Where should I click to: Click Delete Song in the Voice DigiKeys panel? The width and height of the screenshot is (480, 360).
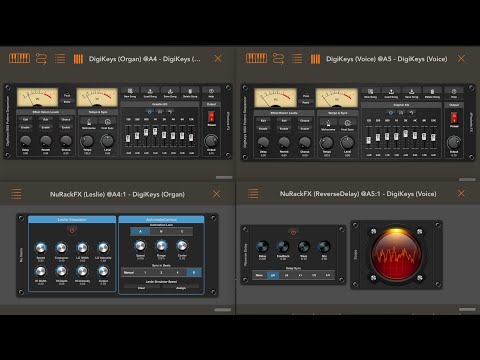coord(432,93)
